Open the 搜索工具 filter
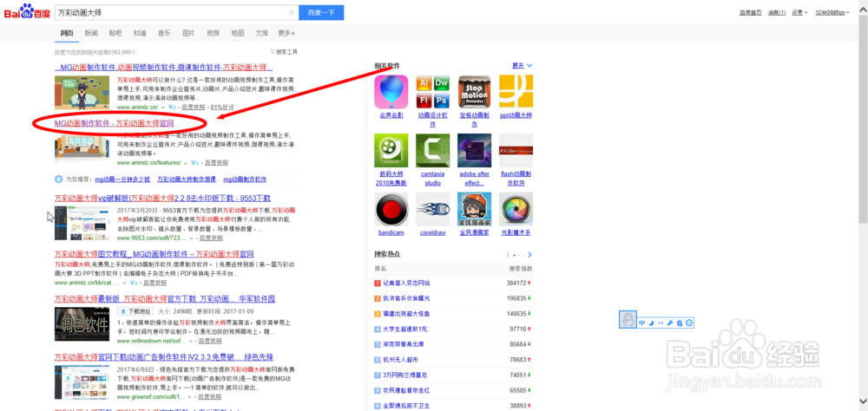This screenshot has height=411, width=868. click(x=284, y=52)
